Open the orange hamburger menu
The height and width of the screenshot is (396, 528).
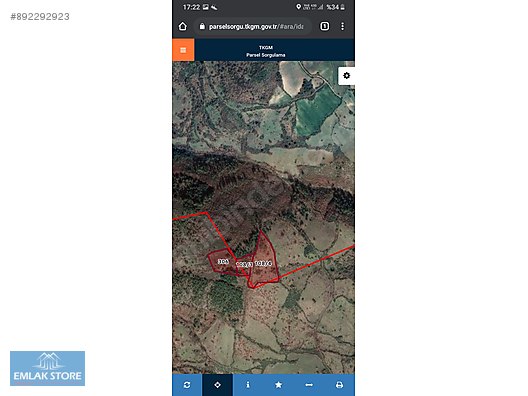click(x=183, y=50)
